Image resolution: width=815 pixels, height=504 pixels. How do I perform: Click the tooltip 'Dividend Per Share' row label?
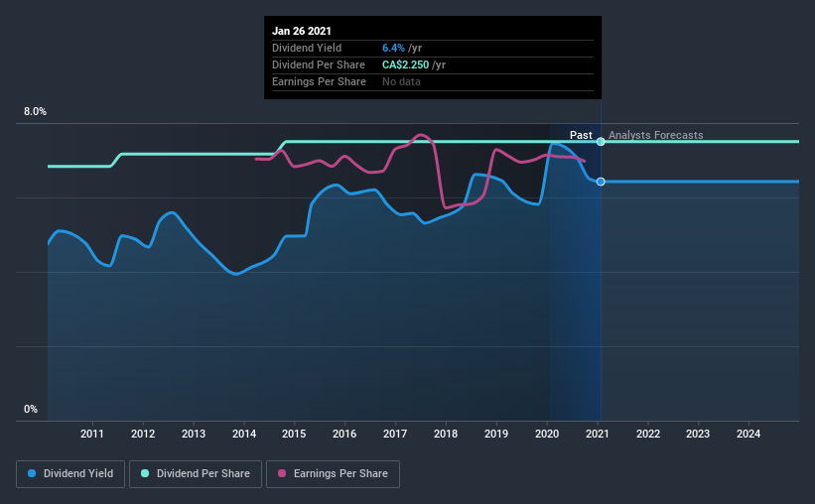[x=319, y=64]
